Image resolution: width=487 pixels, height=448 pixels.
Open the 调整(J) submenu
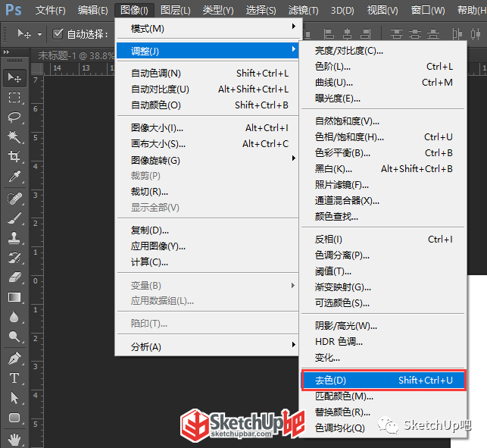pyautogui.click(x=208, y=51)
